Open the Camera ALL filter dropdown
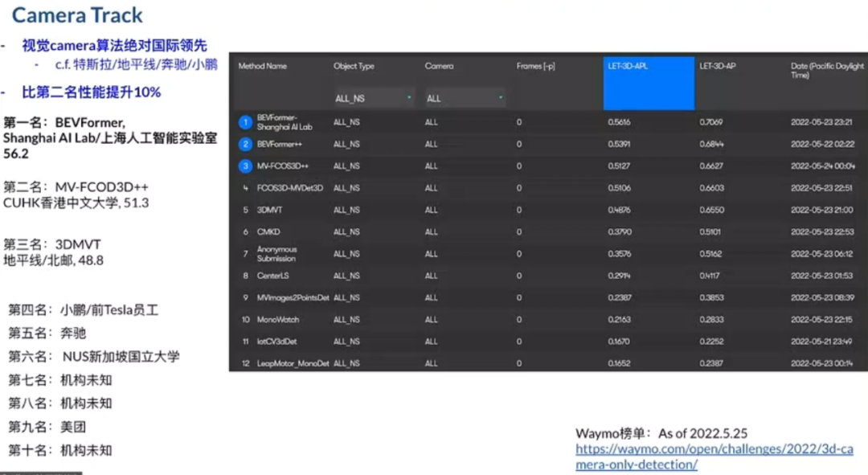Viewport: 868px width, 475px height. point(465,99)
